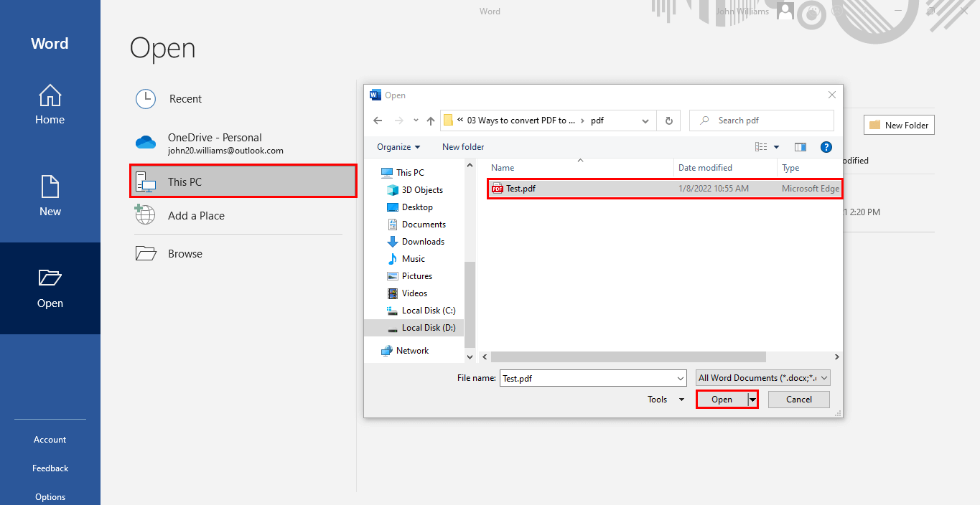Open Account page
This screenshot has width=980, height=505.
[x=50, y=440]
